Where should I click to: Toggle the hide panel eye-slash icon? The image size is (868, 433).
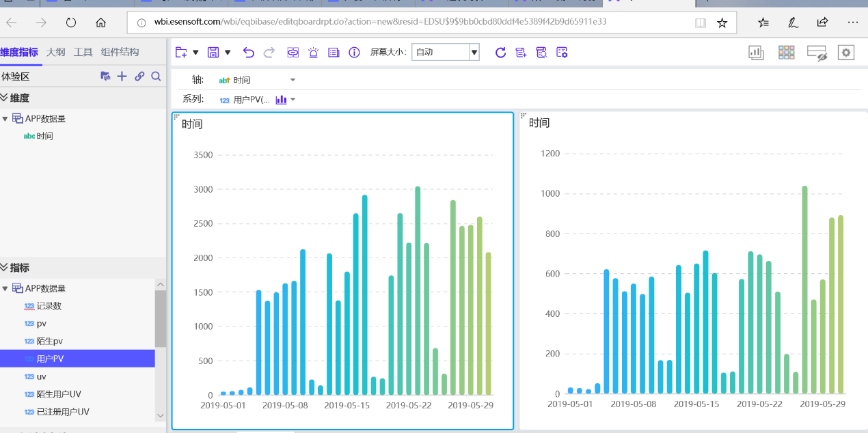click(817, 53)
